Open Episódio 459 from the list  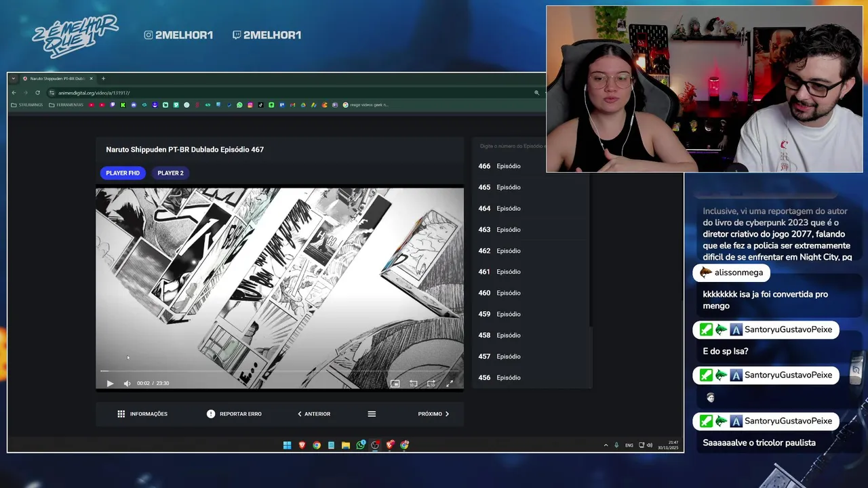[532, 314]
